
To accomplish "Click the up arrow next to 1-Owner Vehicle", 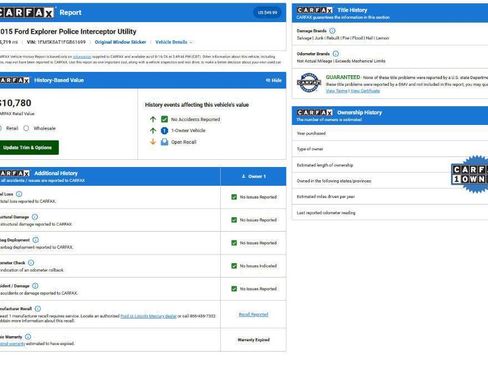I will [x=153, y=131].
